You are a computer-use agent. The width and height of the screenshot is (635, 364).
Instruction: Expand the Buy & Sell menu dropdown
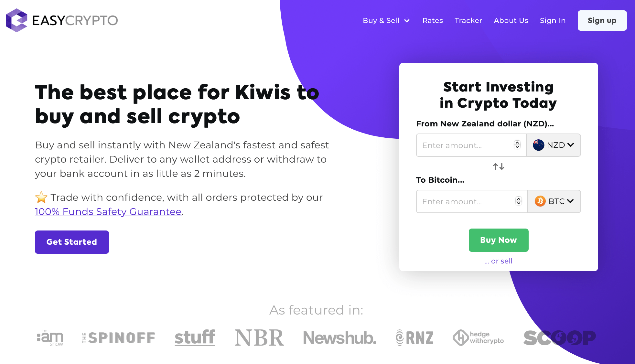pyautogui.click(x=385, y=20)
